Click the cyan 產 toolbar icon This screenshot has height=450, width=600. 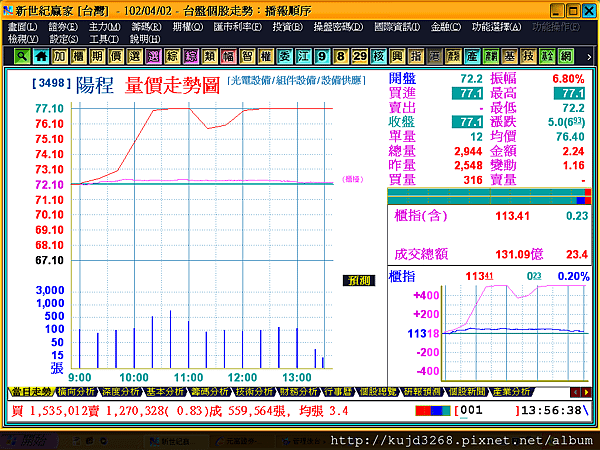point(472,57)
